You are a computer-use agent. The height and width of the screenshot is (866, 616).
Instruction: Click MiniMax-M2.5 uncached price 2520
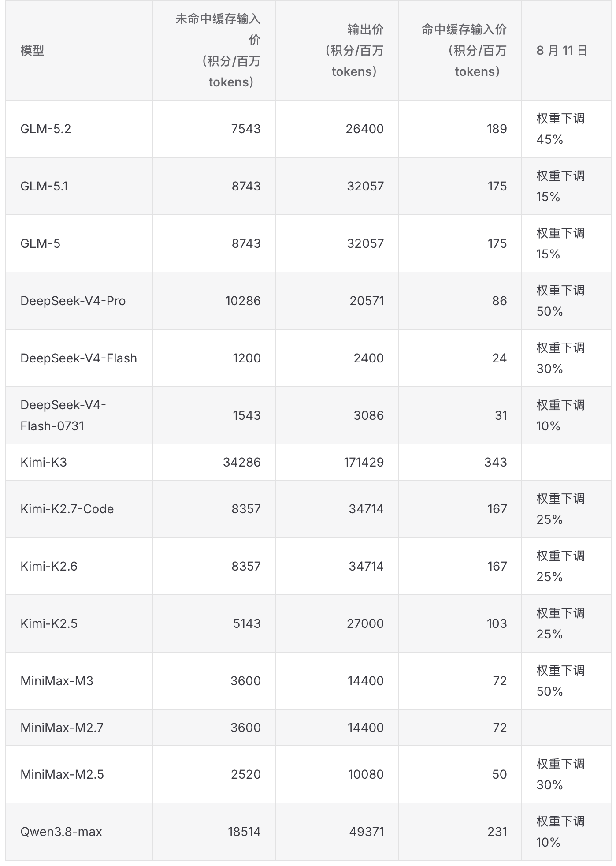pyautogui.click(x=246, y=774)
